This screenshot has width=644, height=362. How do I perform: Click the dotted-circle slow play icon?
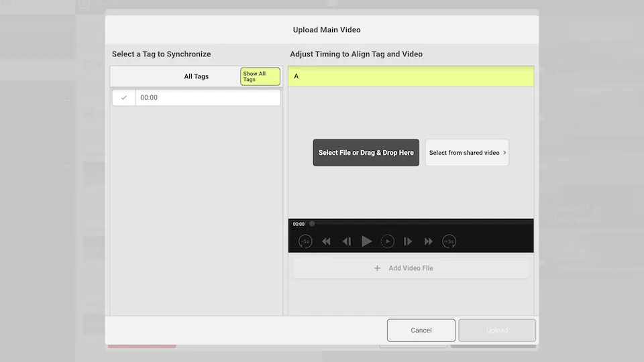387,241
